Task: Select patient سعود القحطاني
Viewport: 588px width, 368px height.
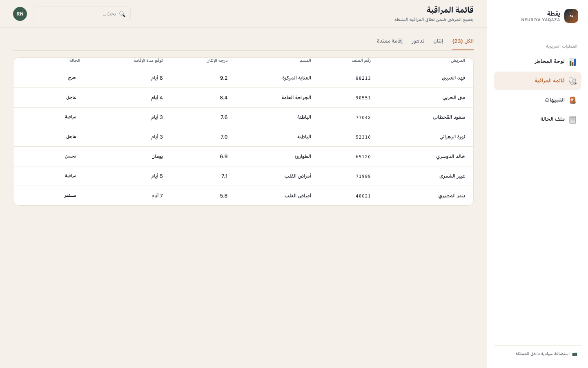Action: click(449, 117)
